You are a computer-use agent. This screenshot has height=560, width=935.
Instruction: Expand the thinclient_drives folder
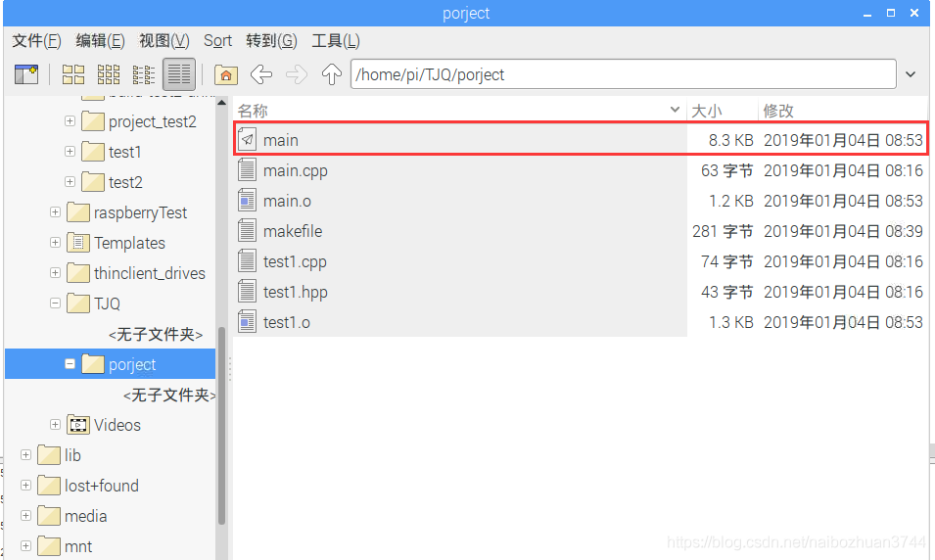pos(55,273)
